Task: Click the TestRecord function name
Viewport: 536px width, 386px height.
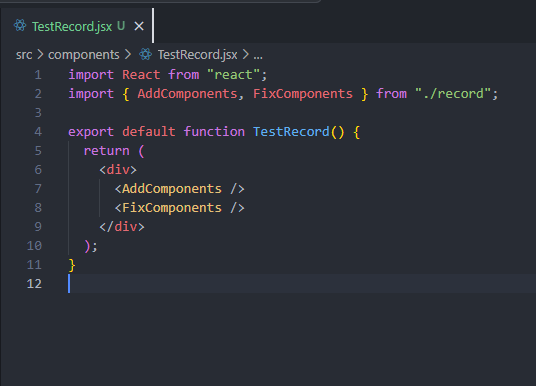Action: (291, 132)
